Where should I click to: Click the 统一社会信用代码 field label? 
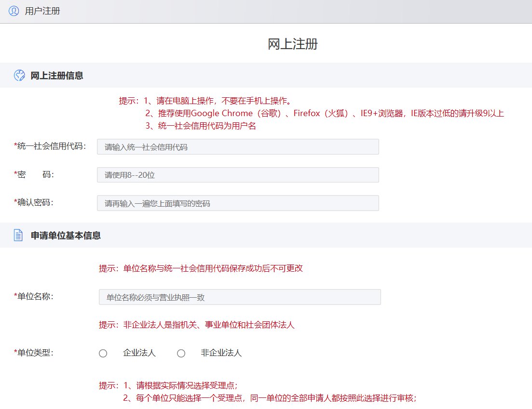(50, 146)
